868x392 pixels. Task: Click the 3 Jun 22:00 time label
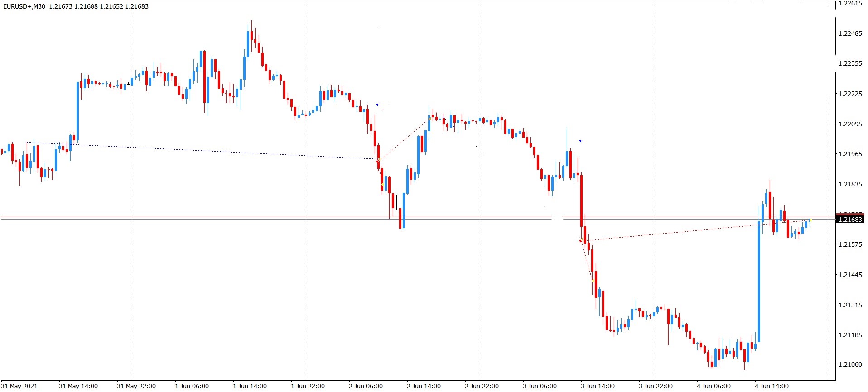pyautogui.click(x=656, y=386)
